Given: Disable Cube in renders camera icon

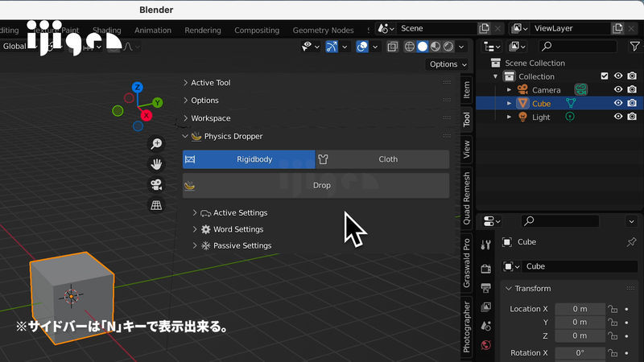Looking at the screenshot, I should click(632, 103).
